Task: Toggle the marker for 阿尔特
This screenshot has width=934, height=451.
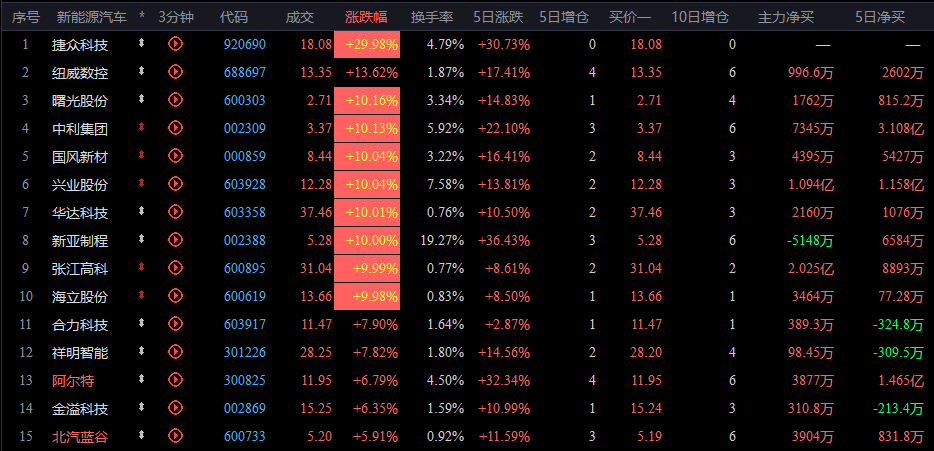Action: (x=141, y=380)
